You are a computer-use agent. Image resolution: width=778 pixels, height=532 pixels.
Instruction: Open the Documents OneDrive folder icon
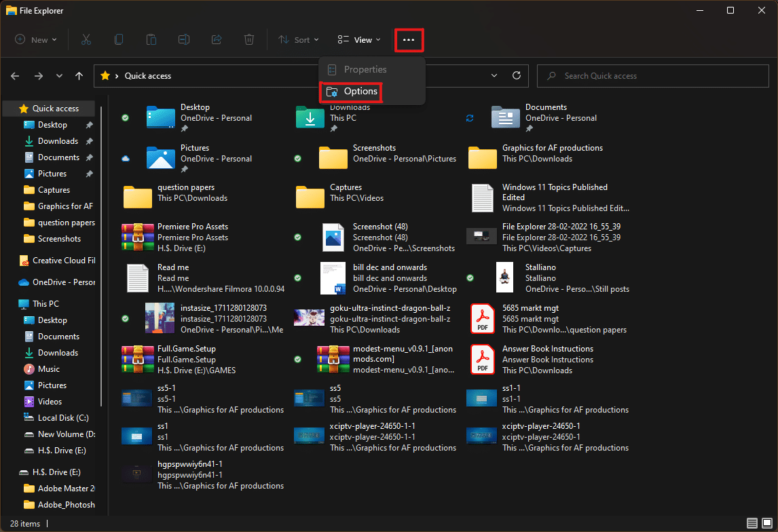click(506, 117)
